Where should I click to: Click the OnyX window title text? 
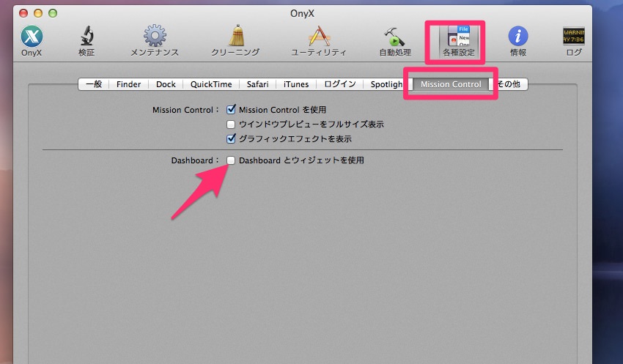[302, 13]
